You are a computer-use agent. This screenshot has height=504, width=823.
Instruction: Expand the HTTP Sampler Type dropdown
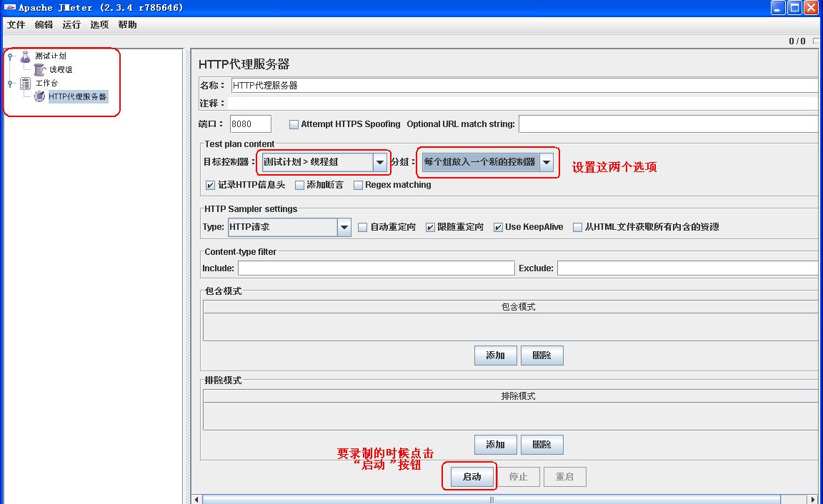tap(344, 227)
